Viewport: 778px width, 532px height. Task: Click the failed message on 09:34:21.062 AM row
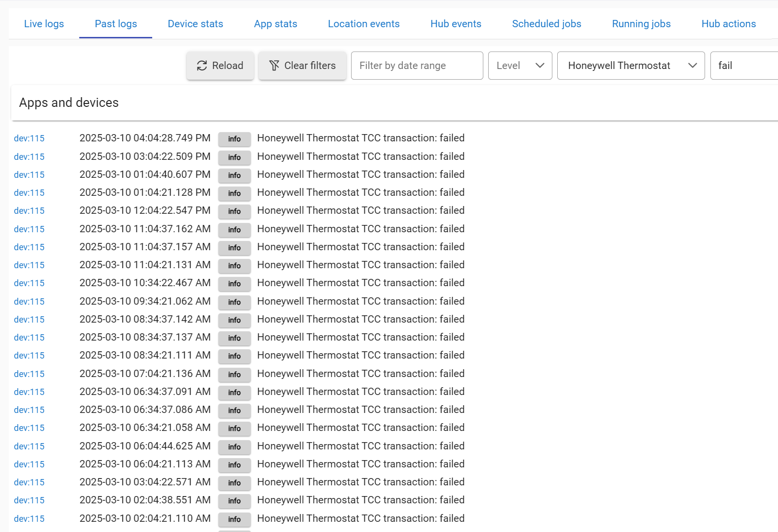point(361,301)
